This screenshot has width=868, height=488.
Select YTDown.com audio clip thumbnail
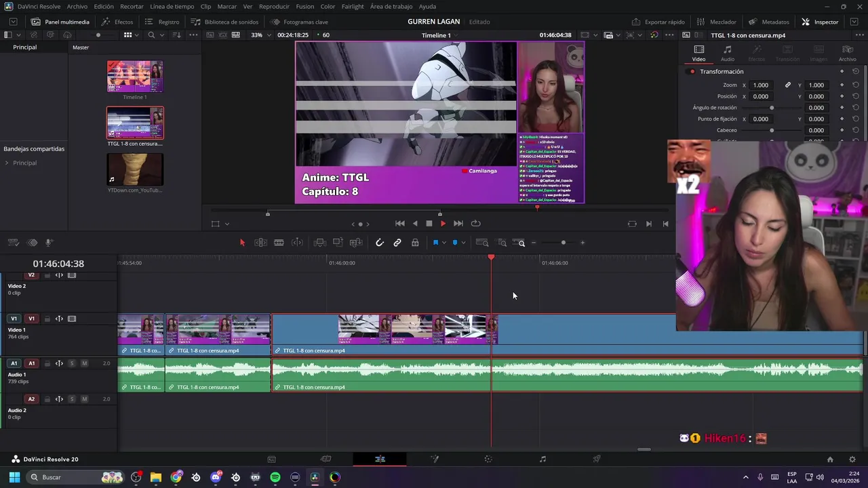pyautogui.click(x=135, y=169)
